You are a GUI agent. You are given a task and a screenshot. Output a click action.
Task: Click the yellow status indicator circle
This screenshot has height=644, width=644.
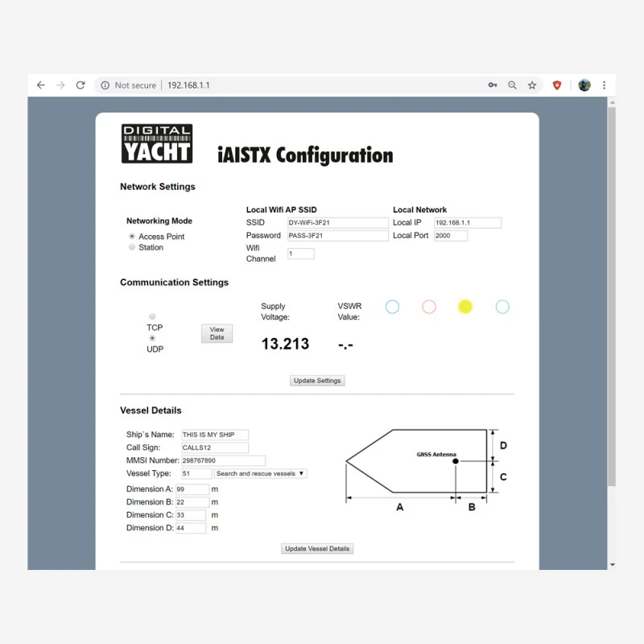tap(465, 307)
